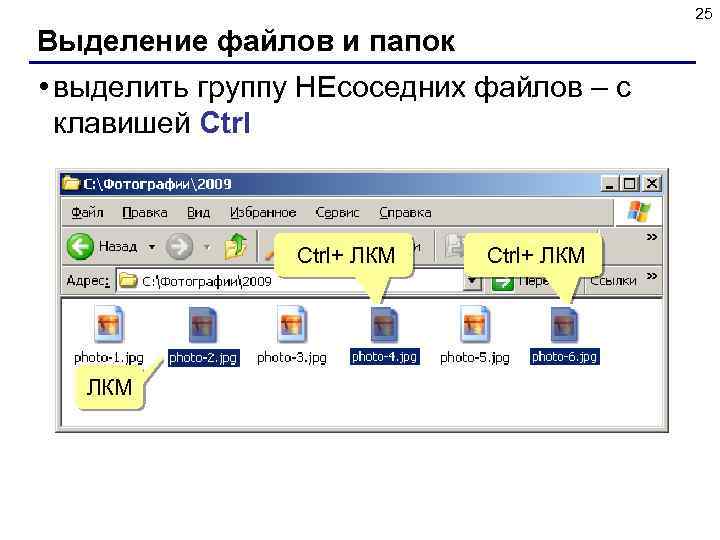The height and width of the screenshot is (540, 720).
Task: Click the Up one folder icon
Action: tap(236, 247)
